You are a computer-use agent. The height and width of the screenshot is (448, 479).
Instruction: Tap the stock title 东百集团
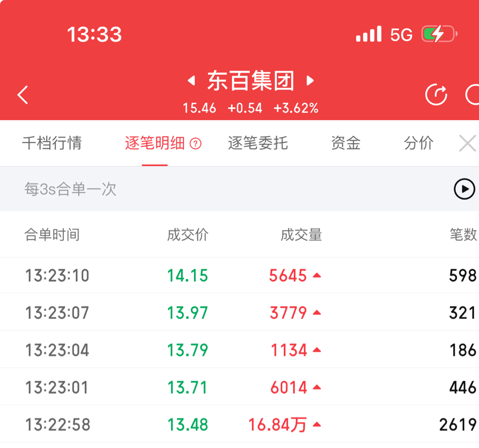point(251,80)
